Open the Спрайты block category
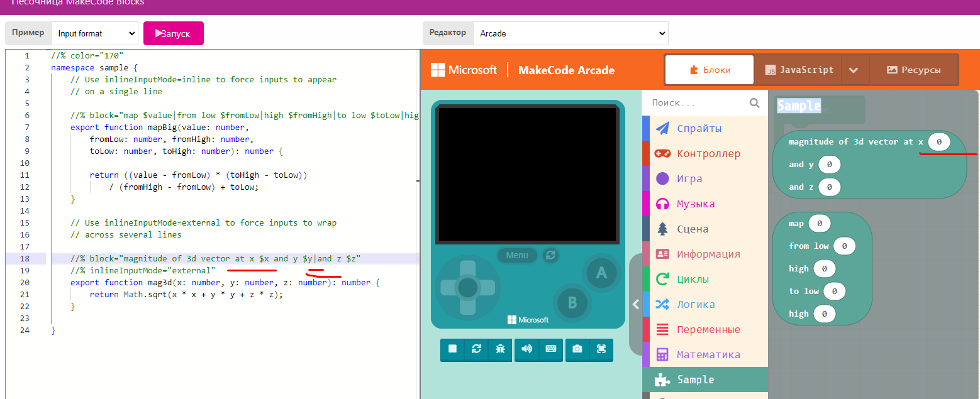 click(x=705, y=128)
